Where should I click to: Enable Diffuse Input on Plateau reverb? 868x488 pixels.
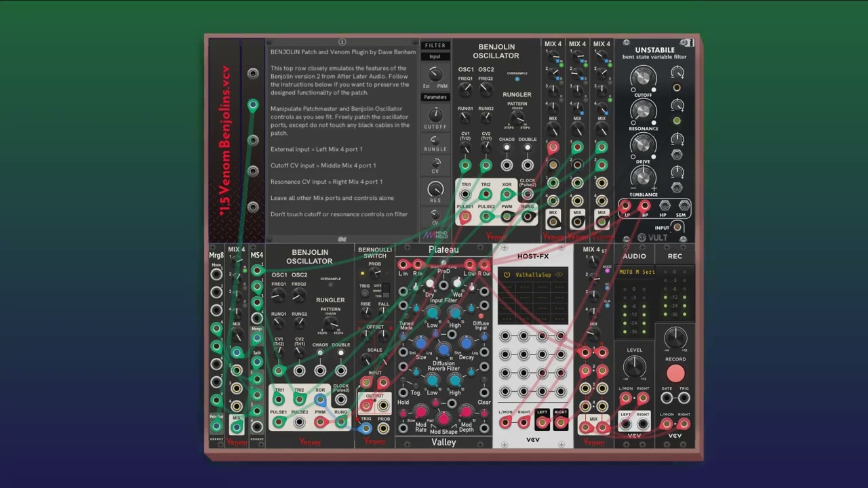pos(481,316)
